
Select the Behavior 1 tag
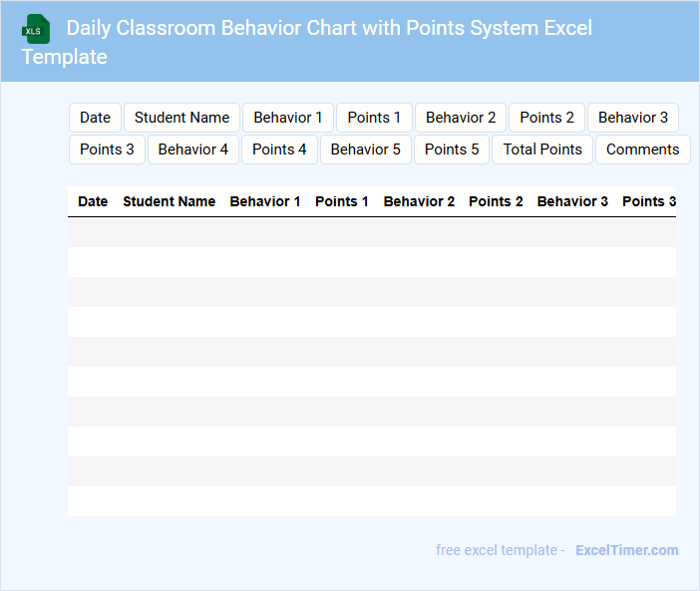coord(288,118)
